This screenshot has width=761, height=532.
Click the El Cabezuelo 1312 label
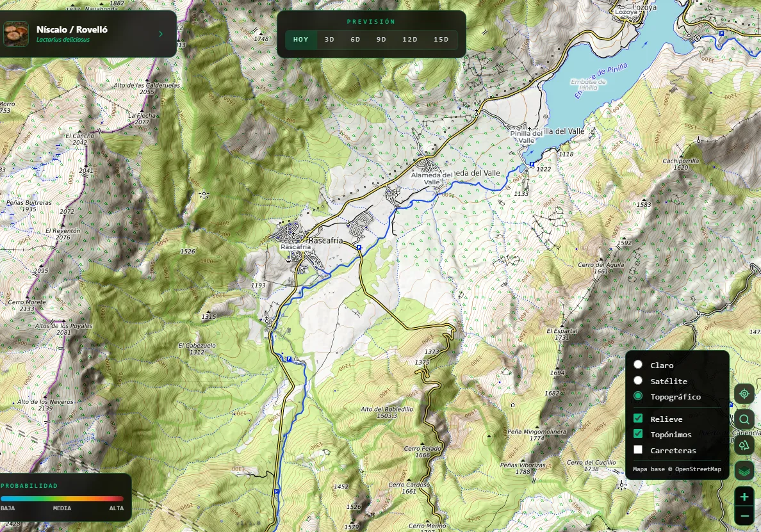197,349
